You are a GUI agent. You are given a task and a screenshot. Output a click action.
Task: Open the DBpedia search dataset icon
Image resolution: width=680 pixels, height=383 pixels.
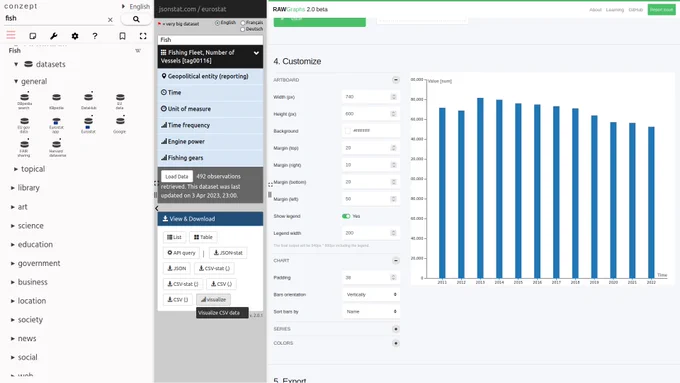(24, 100)
